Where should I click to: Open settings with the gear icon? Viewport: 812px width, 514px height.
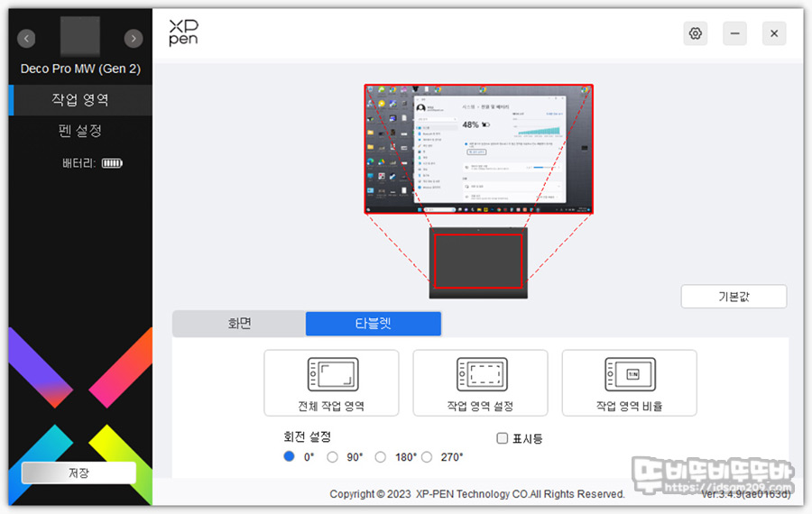coord(695,33)
